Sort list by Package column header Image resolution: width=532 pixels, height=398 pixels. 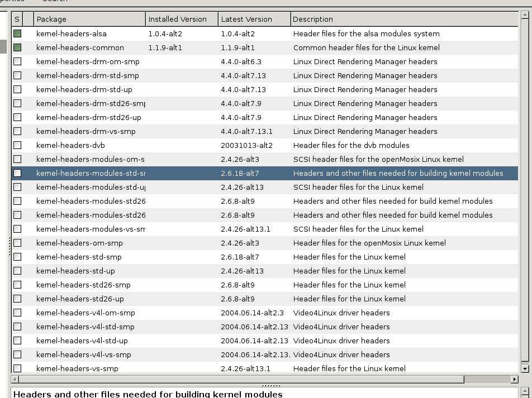[x=89, y=19]
